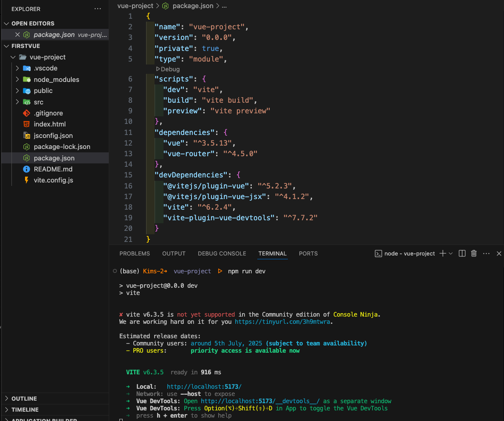
Task: Open vite.config.js file
Action: [x=53, y=180]
